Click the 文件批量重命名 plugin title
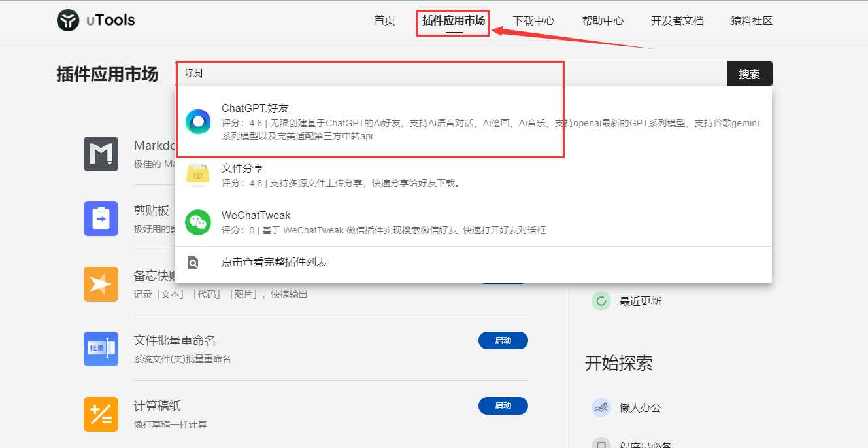Image resolution: width=868 pixels, height=448 pixels. coord(175,340)
